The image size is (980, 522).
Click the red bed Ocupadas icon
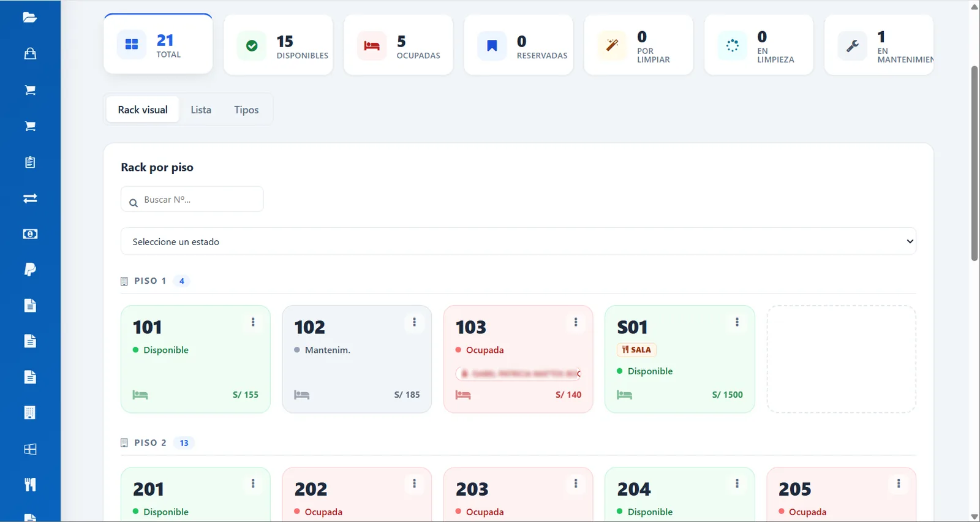(372, 45)
